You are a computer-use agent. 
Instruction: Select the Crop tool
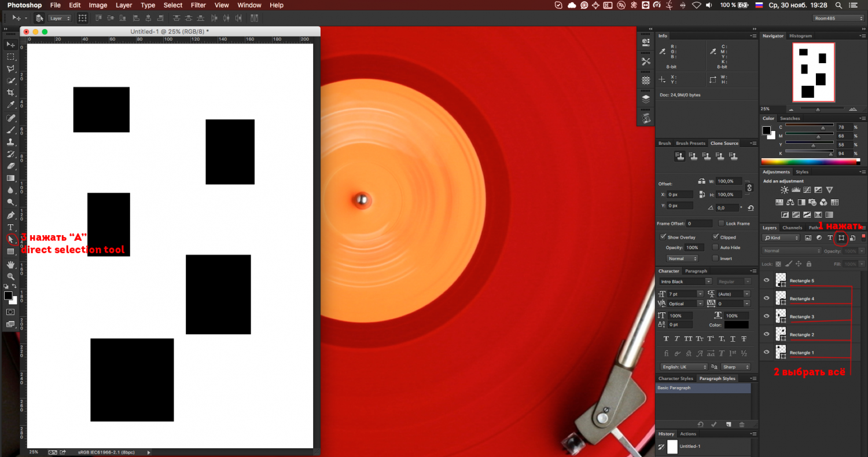point(10,93)
